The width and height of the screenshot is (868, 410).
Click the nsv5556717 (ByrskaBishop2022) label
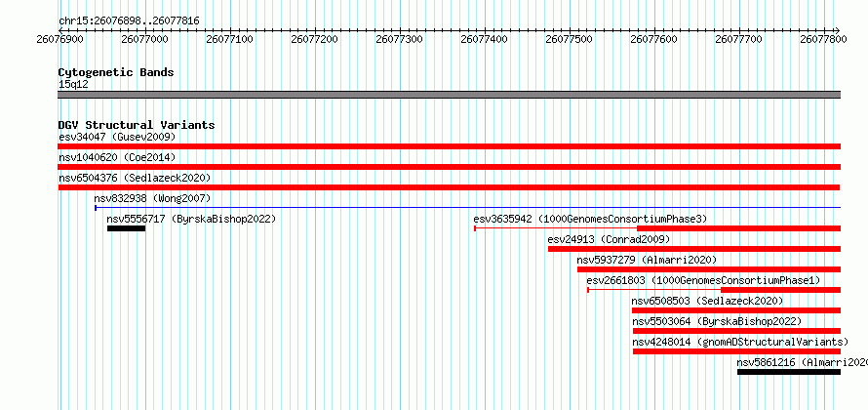point(191,219)
